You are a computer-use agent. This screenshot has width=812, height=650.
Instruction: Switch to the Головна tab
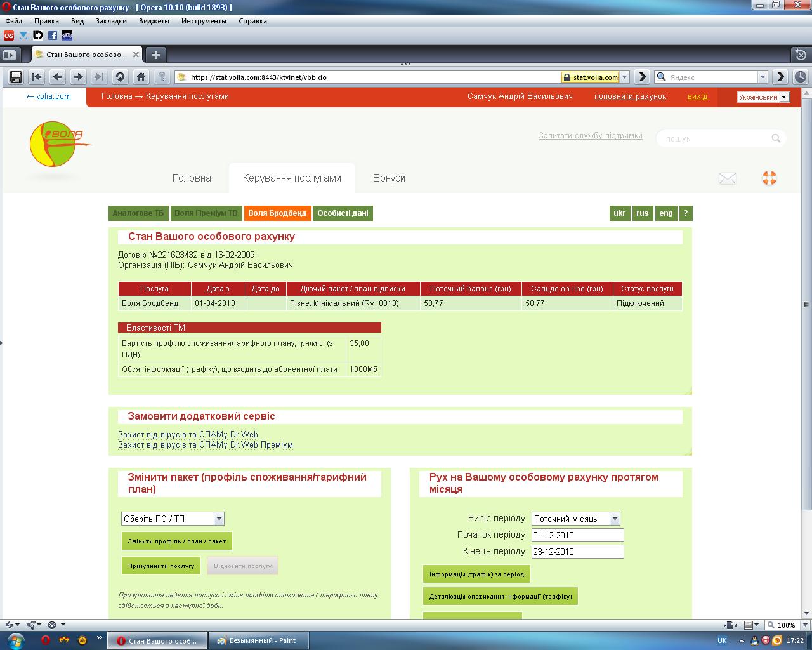coord(192,178)
